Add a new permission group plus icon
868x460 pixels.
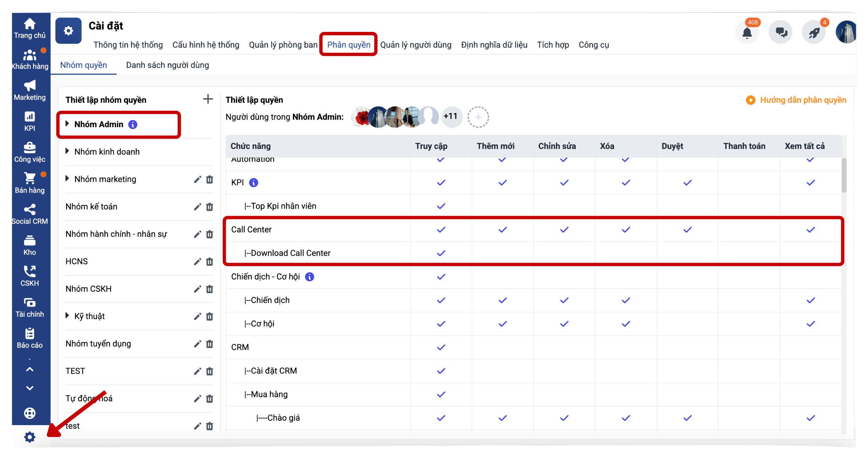(x=208, y=99)
